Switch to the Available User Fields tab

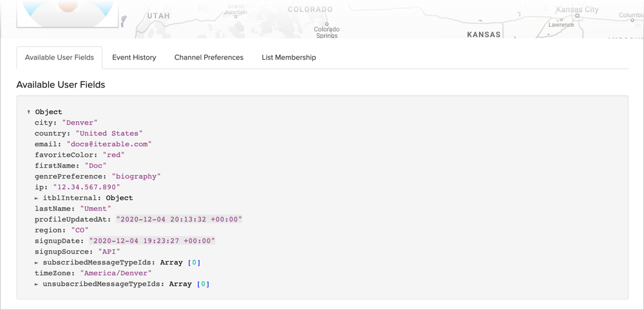click(59, 58)
